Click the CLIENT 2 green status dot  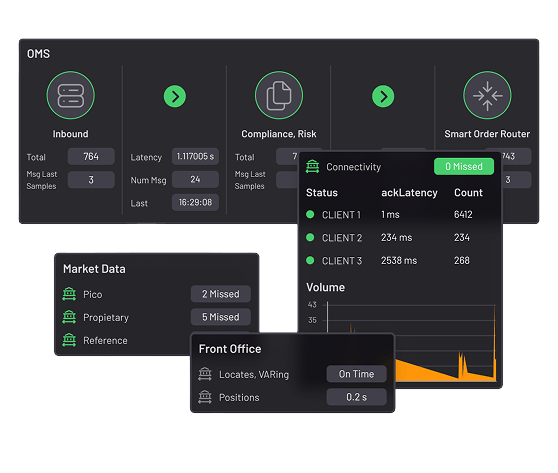(x=310, y=237)
